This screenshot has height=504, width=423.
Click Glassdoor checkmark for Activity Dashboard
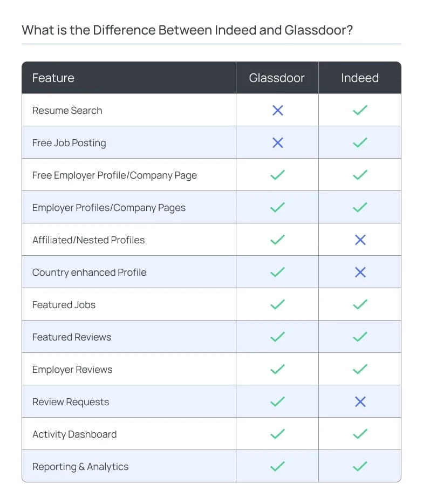click(x=277, y=434)
